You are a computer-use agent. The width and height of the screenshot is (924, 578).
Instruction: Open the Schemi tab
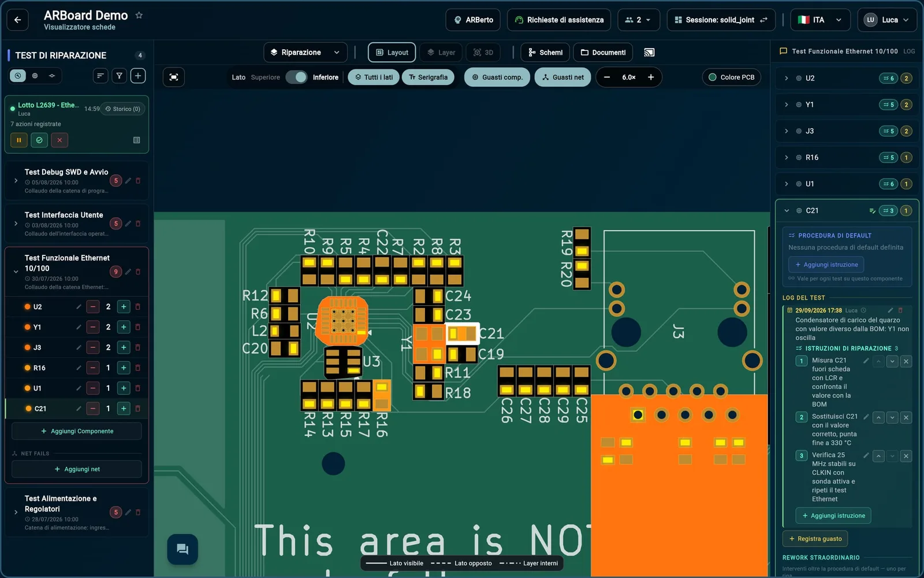(545, 53)
